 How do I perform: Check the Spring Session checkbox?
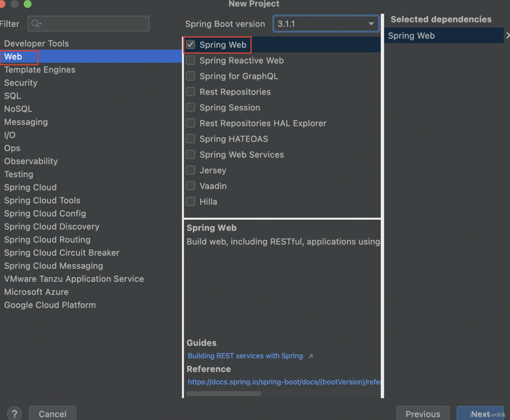click(190, 107)
